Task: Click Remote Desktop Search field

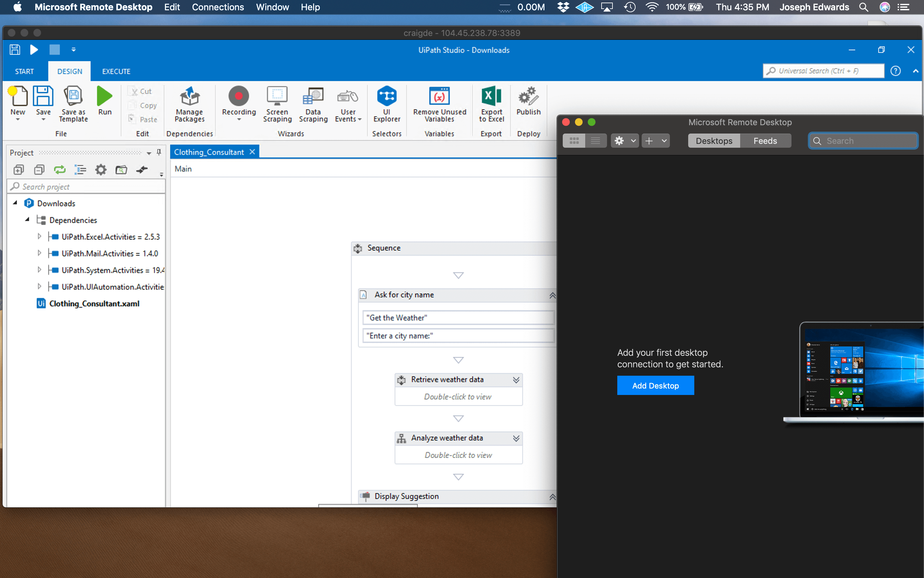Action: [863, 141]
